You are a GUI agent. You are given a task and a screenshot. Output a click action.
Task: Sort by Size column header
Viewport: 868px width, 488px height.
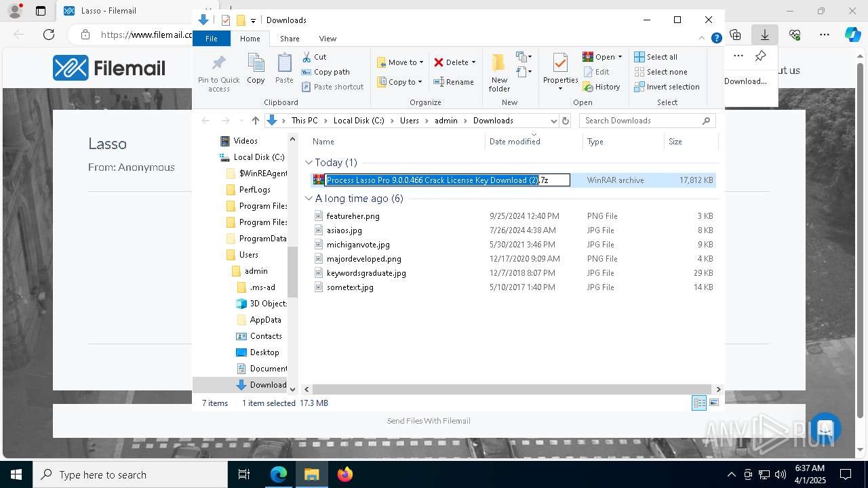point(690,142)
